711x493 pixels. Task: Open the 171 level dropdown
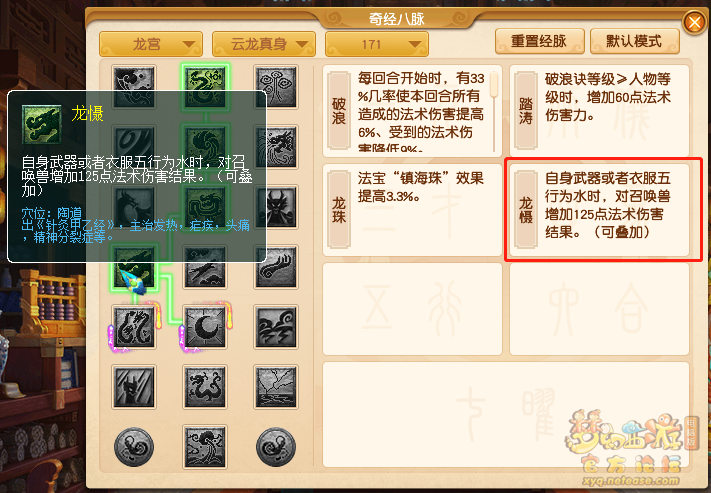coord(377,44)
